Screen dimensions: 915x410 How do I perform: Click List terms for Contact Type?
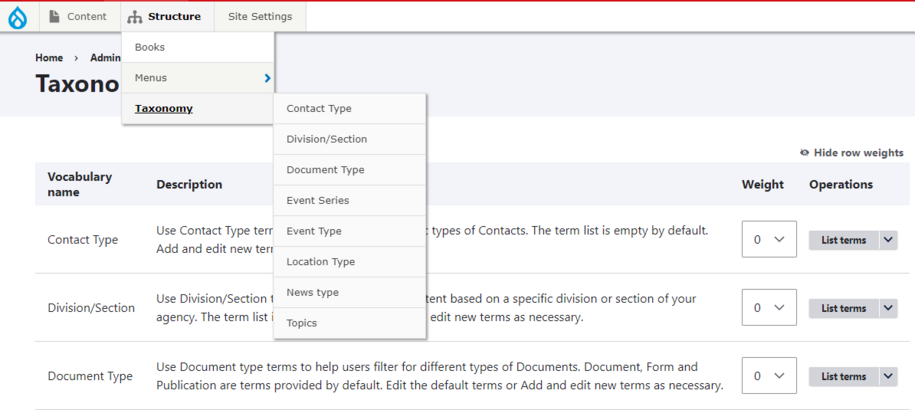click(x=843, y=240)
